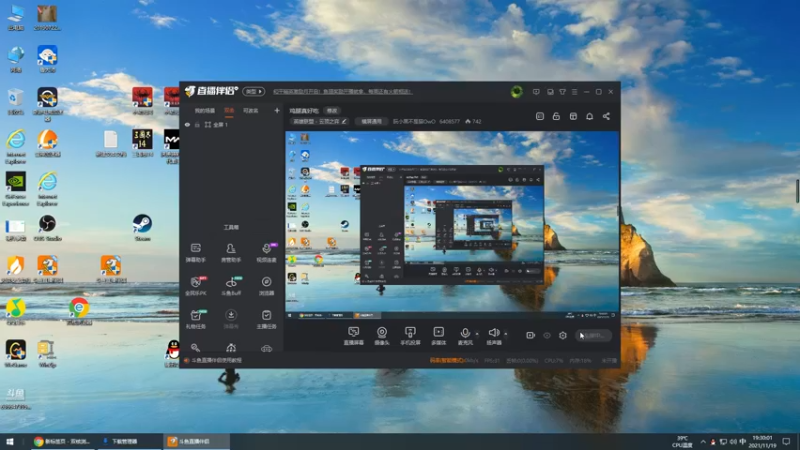800x450 pixels.
Task: Open Google Chrome desktop shortcut
Action: point(79,312)
